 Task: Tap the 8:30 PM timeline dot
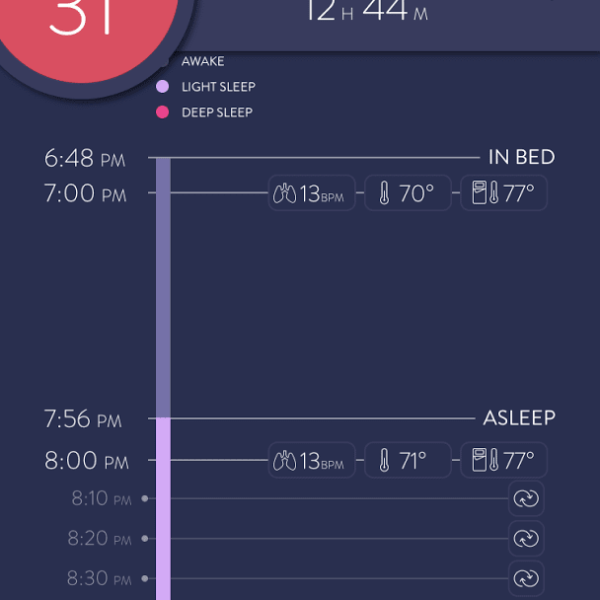145,578
